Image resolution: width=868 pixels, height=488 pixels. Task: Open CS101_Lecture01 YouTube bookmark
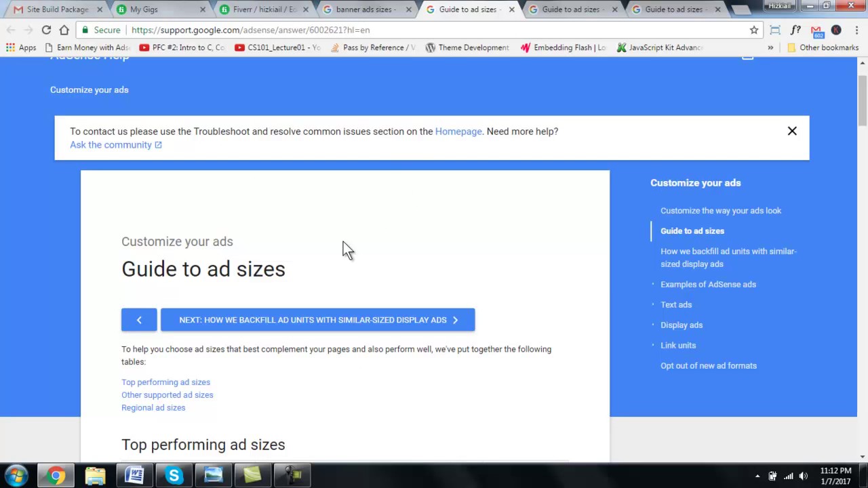pos(277,47)
